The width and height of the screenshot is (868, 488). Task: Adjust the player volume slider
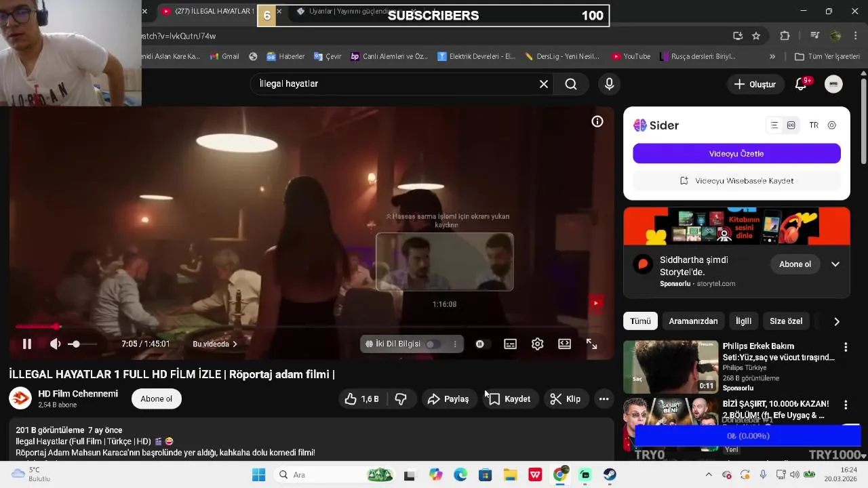point(81,344)
